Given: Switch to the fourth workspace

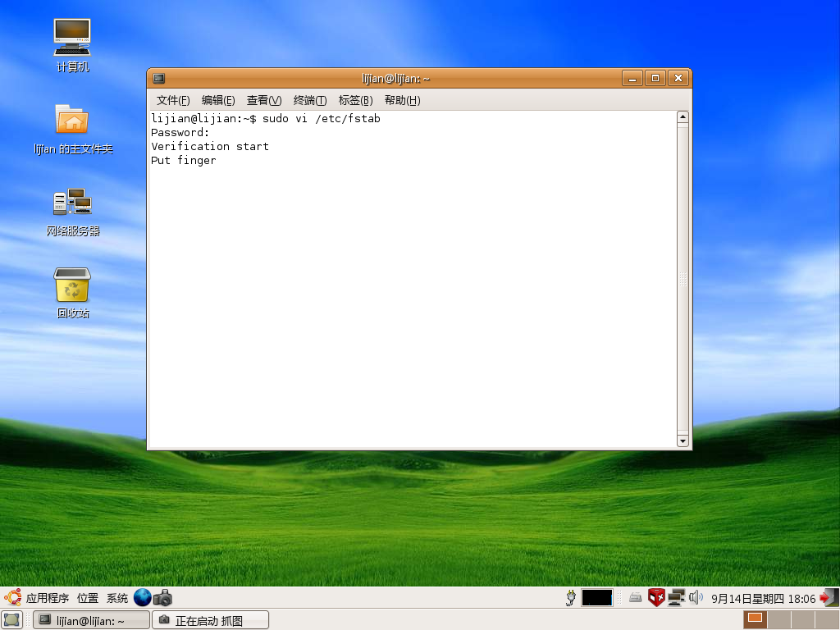Looking at the screenshot, I should pyautogui.click(x=826, y=620).
